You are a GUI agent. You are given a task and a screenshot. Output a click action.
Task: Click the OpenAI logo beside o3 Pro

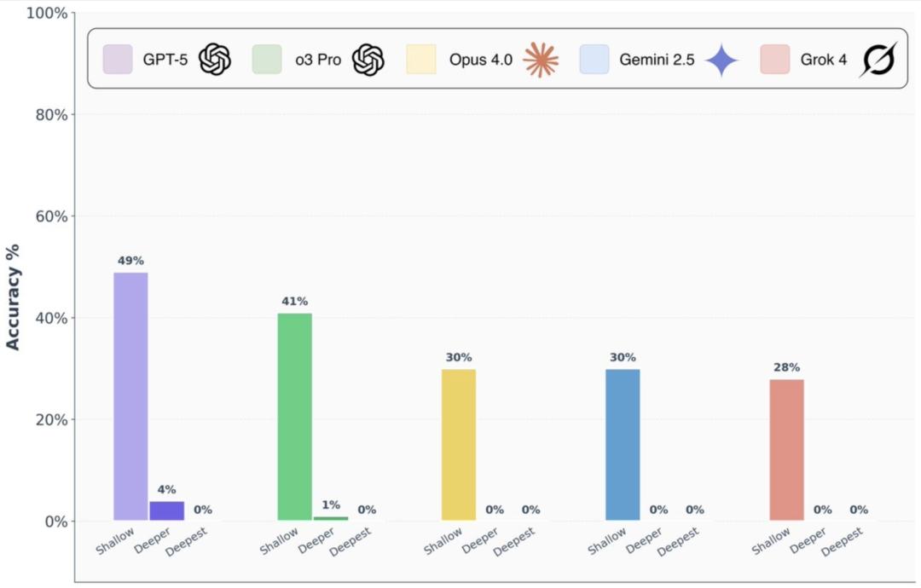click(x=369, y=60)
